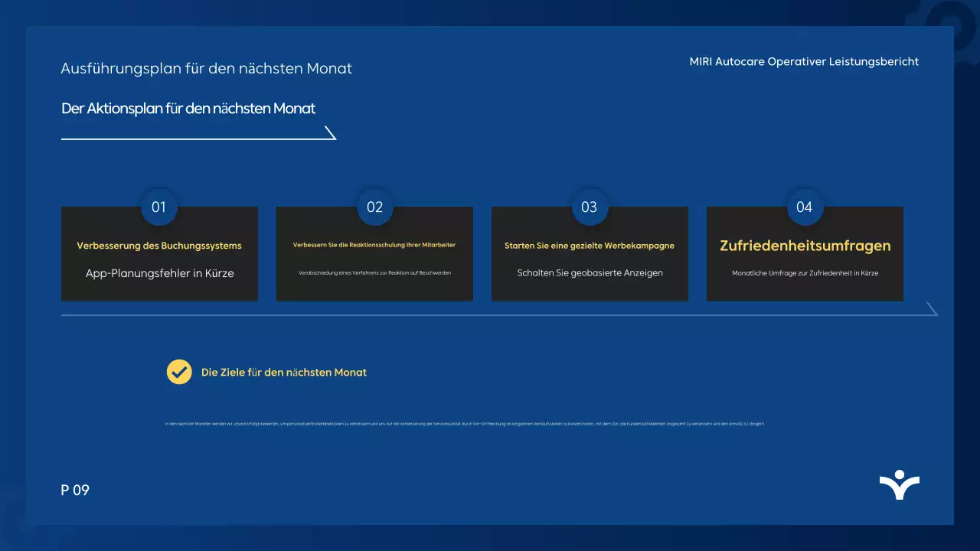Click the heading "Ausführungsplan für den nächsten Monat"
The image size is (980, 551).
(x=207, y=68)
